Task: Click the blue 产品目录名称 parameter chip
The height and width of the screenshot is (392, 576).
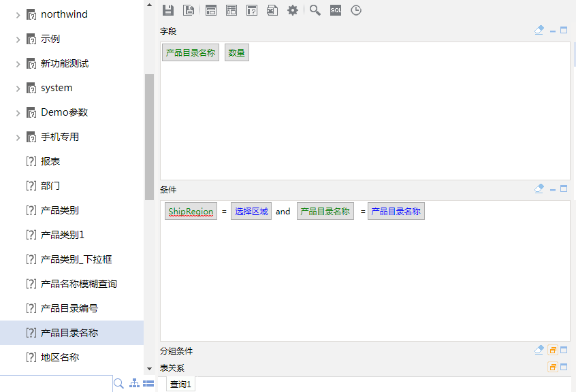Action: pos(396,211)
